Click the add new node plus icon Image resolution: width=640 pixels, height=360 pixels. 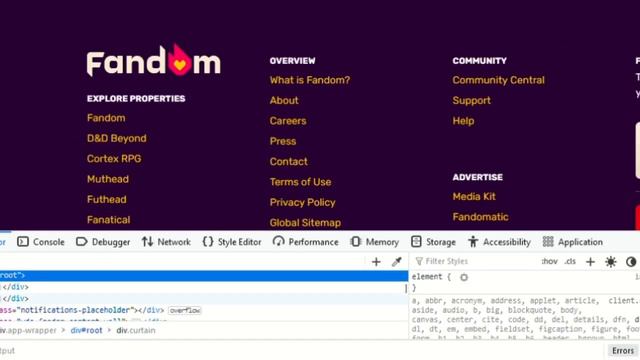pos(376,262)
